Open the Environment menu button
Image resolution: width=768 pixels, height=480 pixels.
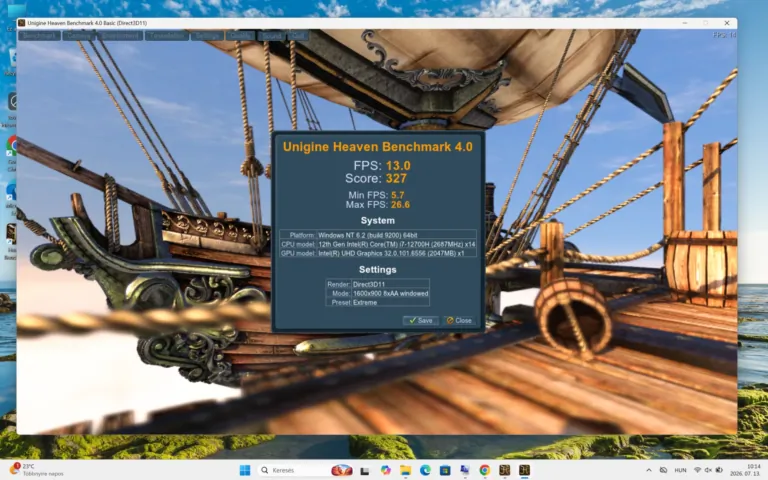pos(120,36)
